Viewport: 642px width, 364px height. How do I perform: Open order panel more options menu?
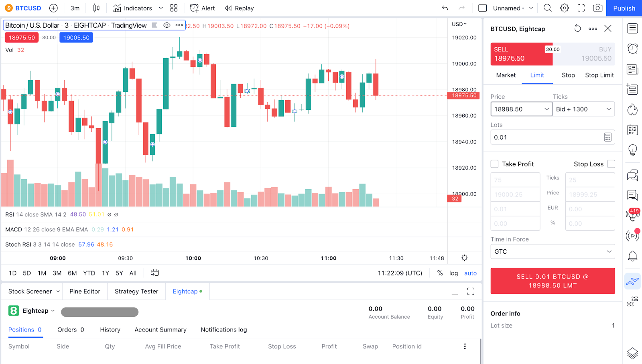593,28
